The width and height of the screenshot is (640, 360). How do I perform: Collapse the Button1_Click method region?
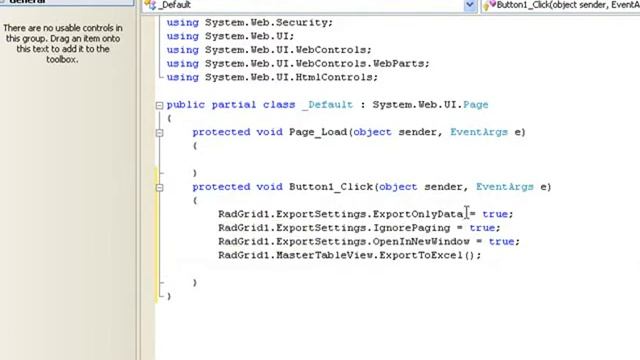(160, 187)
